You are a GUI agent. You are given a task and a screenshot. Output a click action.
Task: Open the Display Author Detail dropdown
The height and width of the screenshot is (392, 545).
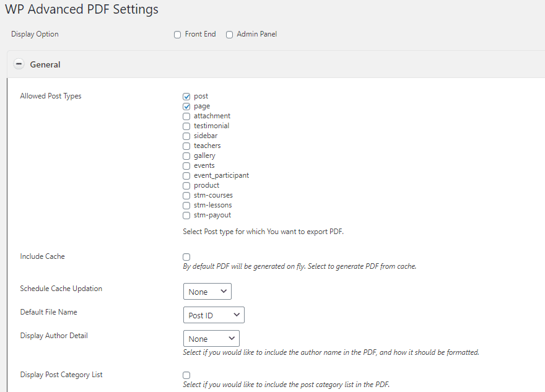tap(211, 338)
